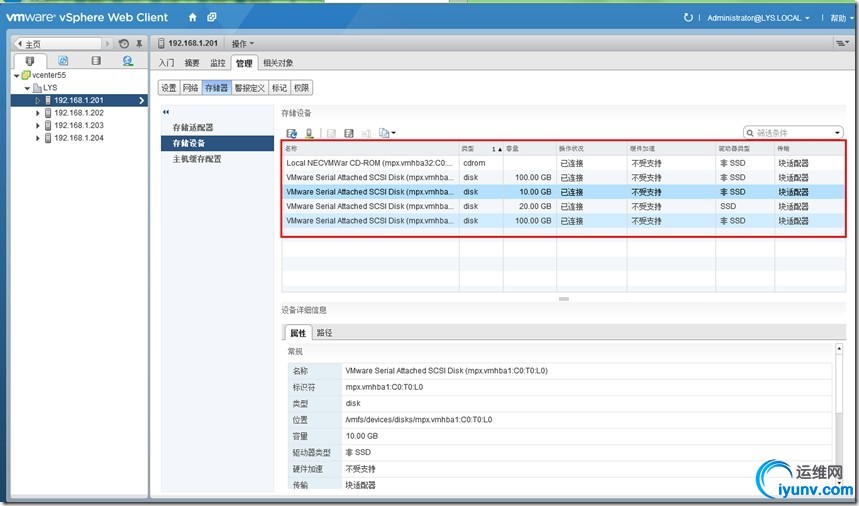Click the 权限 sub-tab button
Viewport: 859px width, 506px height.
coord(302,88)
